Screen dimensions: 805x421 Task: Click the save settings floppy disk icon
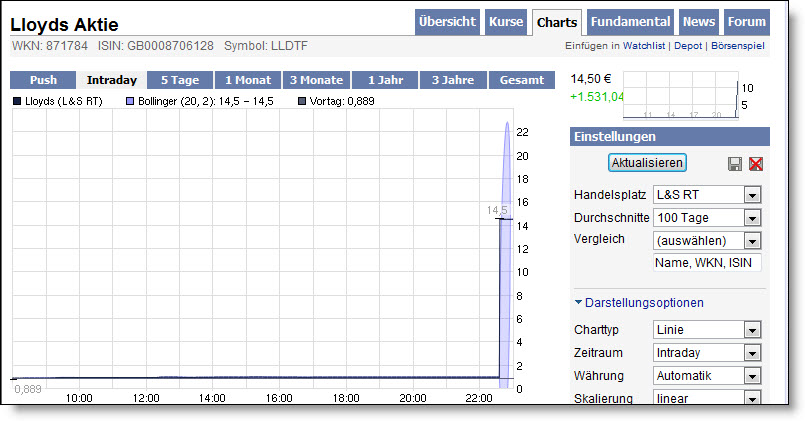(x=735, y=164)
